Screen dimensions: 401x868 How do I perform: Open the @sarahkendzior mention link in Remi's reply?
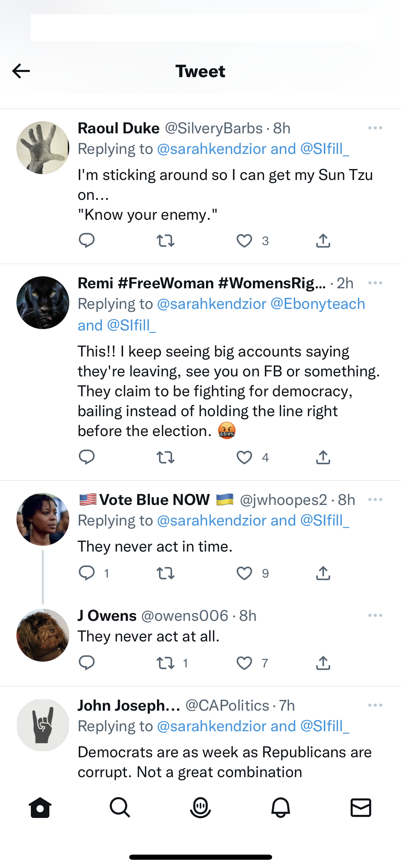[211, 304]
